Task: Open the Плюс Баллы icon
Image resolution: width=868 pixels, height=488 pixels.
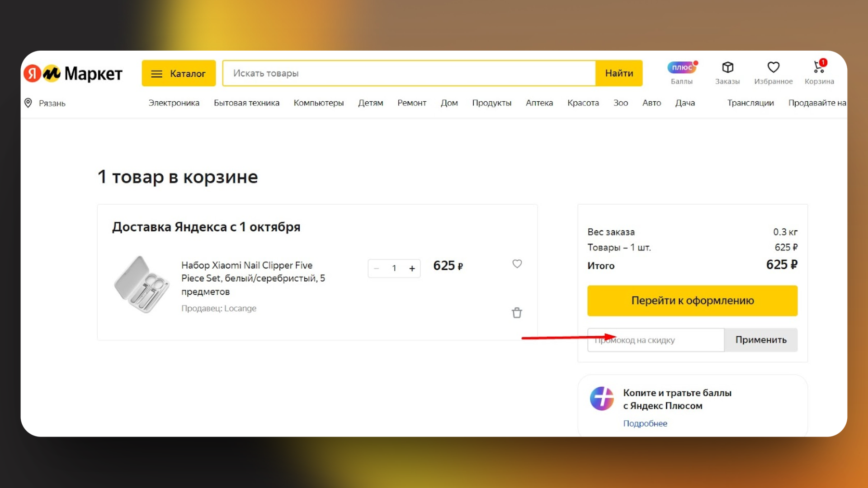Action: 682,73
